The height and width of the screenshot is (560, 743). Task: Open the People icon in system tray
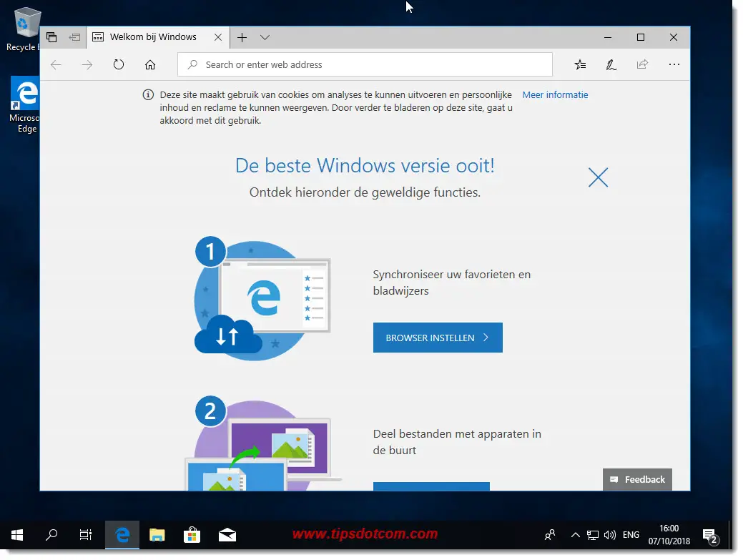[x=550, y=536]
